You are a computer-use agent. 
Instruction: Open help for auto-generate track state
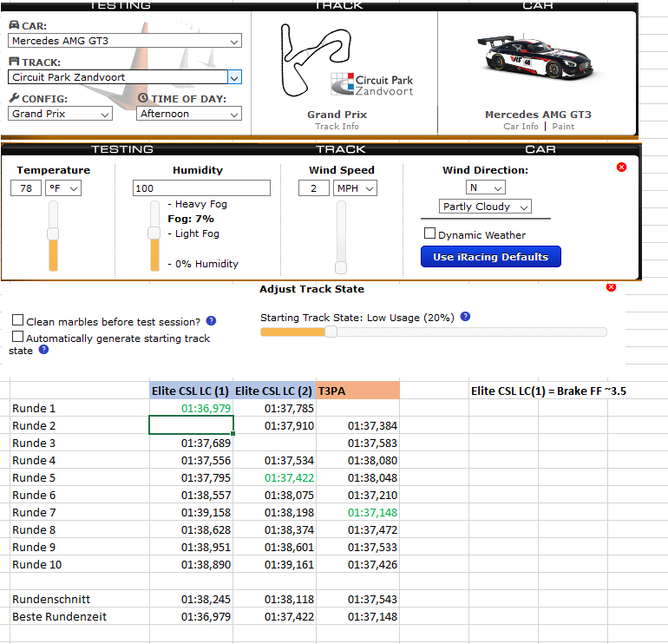[43, 350]
